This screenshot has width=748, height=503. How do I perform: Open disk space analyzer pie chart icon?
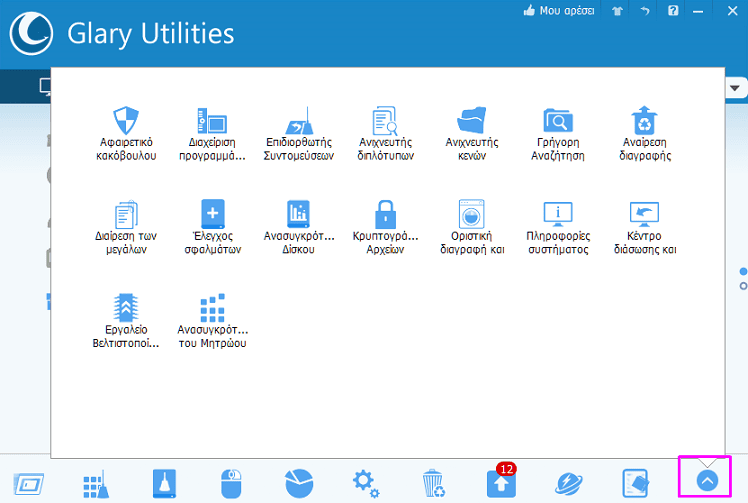click(299, 483)
